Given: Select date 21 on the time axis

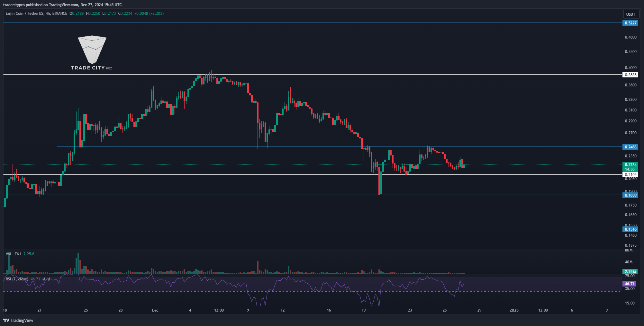Looking at the screenshot, I should coord(40,310).
